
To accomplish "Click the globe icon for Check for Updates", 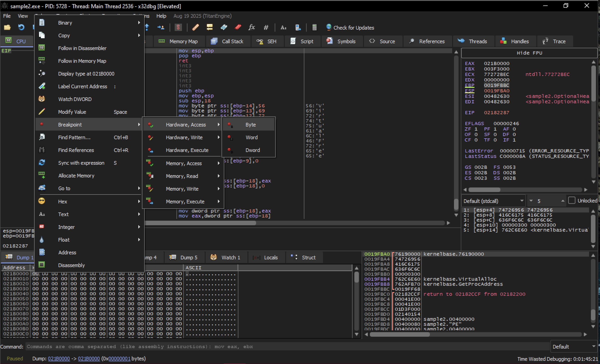I will [x=329, y=27].
